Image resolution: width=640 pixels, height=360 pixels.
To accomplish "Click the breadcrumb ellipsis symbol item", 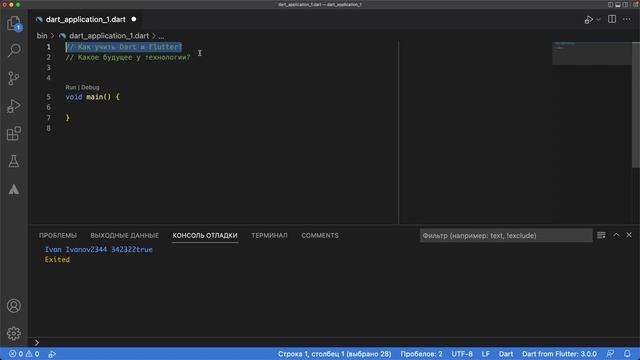I will pyautogui.click(x=161, y=36).
